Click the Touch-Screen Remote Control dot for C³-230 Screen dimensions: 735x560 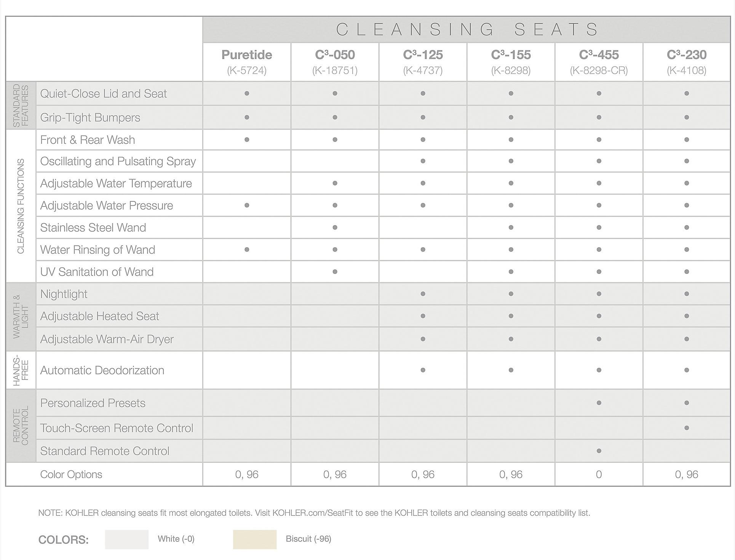(686, 428)
